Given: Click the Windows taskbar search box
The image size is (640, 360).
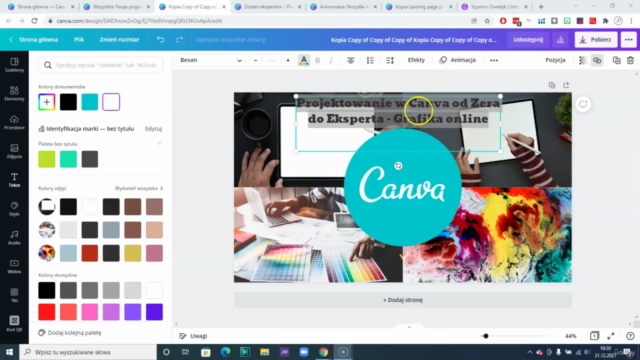Looking at the screenshot, I should click(x=88, y=352).
